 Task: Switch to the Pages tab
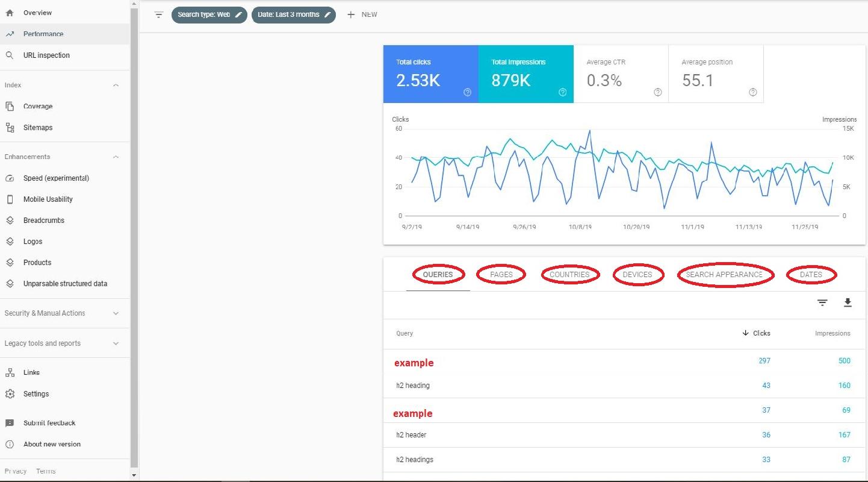pyautogui.click(x=501, y=275)
